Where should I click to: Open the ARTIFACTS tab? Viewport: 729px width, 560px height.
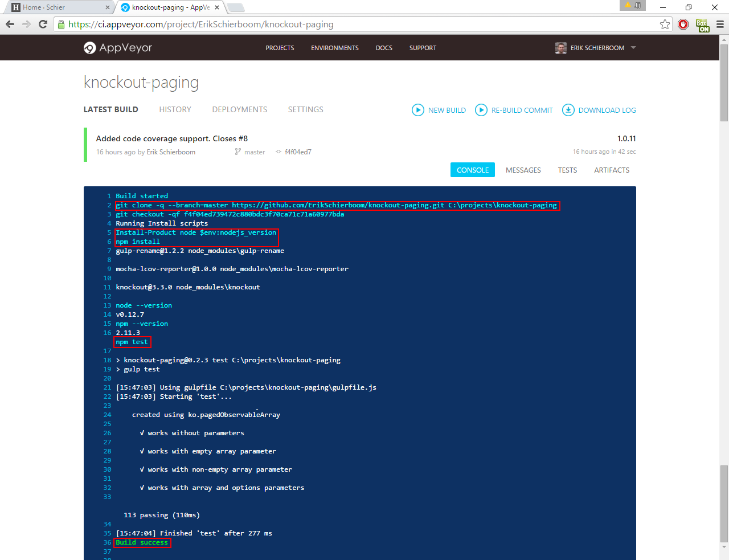pyautogui.click(x=612, y=170)
